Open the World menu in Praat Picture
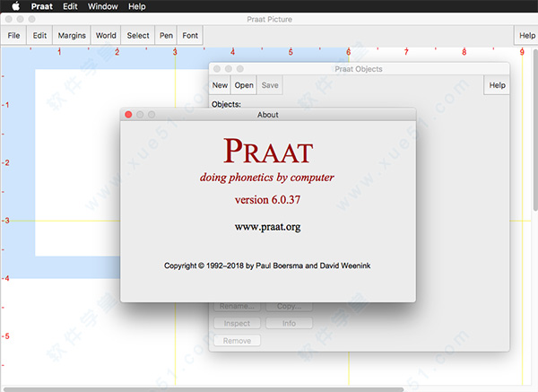 (106, 35)
